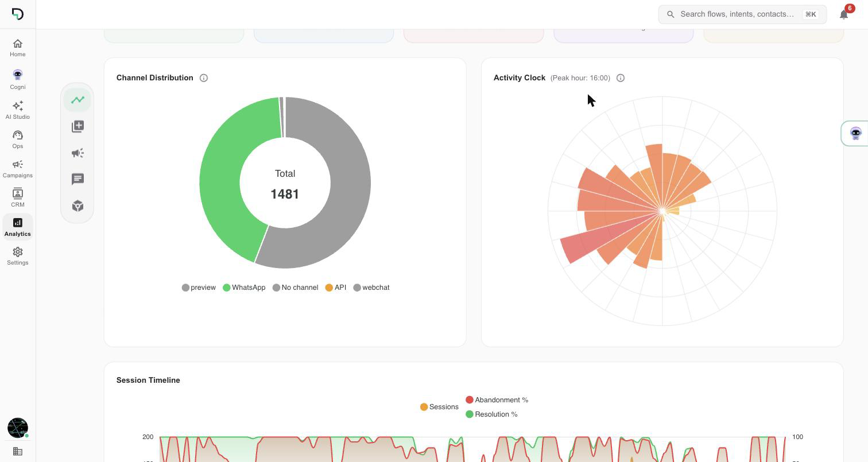This screenshot has height=462, width=868.
Task: Toggle WhatsApp legend in channel chart
Action: click(x=244, y=288)
